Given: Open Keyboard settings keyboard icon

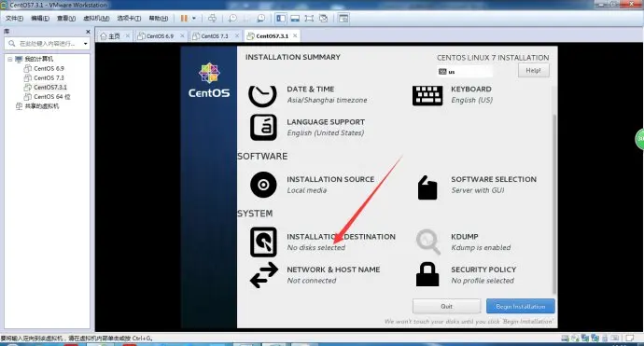Looking at the screenshot, I should [x=427, y=95].
